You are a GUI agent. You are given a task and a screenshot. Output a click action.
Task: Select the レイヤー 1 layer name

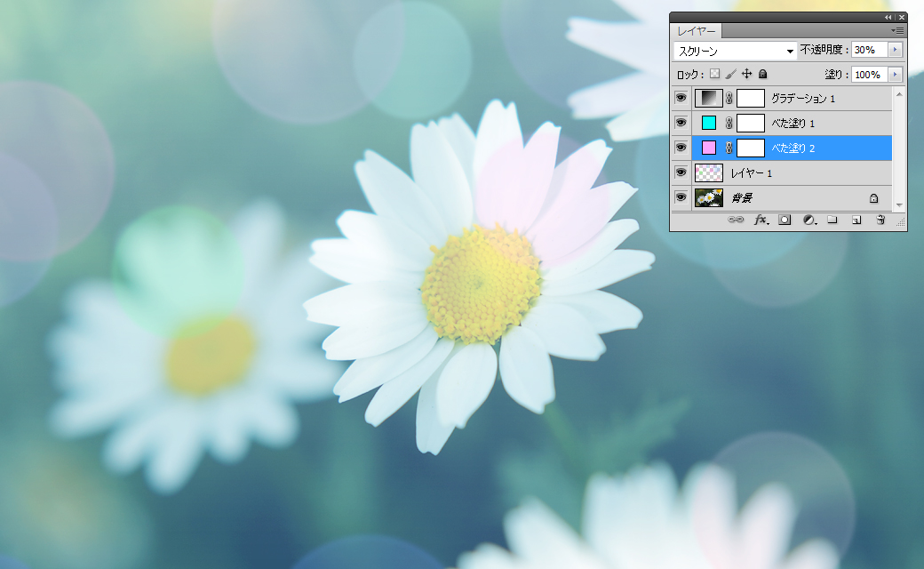point(752,172)
